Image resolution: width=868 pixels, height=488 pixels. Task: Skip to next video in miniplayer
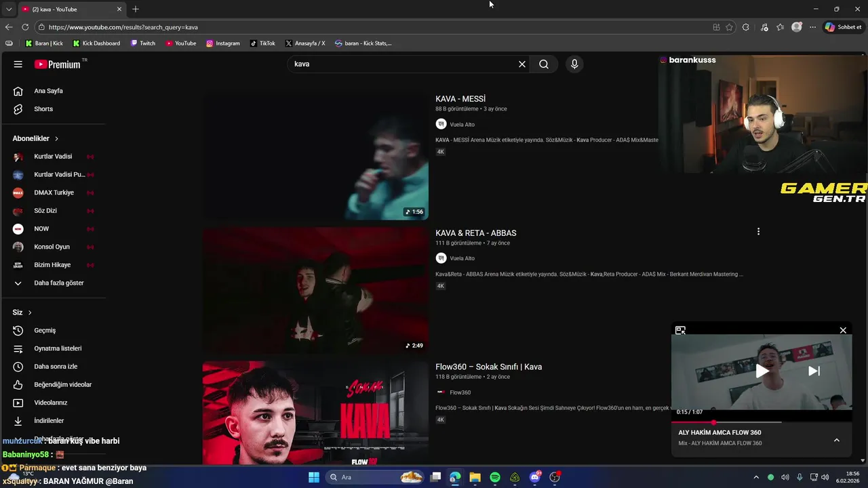tap(814, 371)
